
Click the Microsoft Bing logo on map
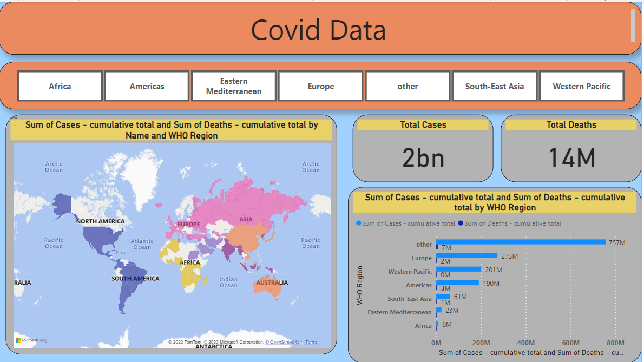(x=31, y=340)
